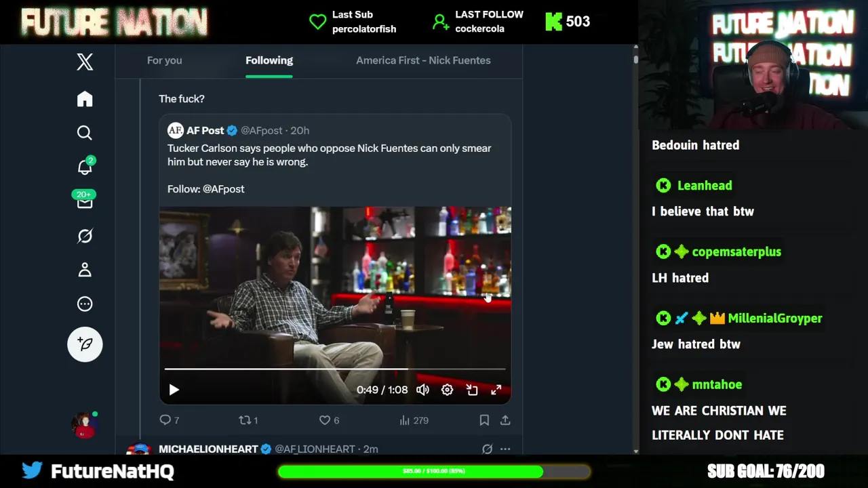The height and width of the screenshot is (488, 868).
Task: Like the post with 6 likes
Action: (x=329, y=420)
